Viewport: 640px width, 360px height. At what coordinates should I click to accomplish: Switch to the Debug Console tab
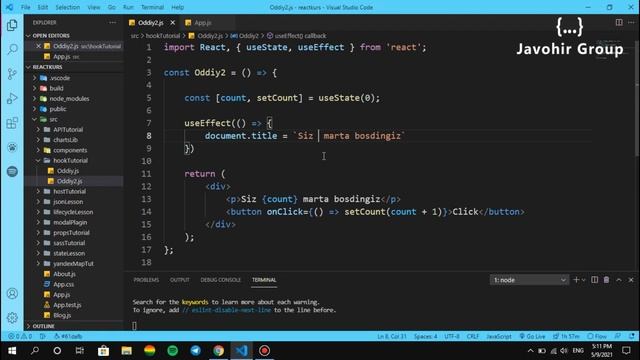[x=220, y=280]
